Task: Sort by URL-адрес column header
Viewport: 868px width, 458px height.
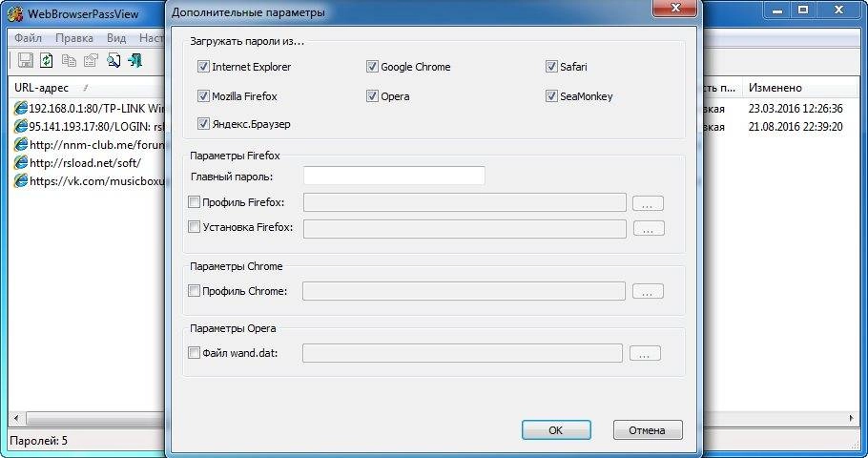Action: click(88, 88)
